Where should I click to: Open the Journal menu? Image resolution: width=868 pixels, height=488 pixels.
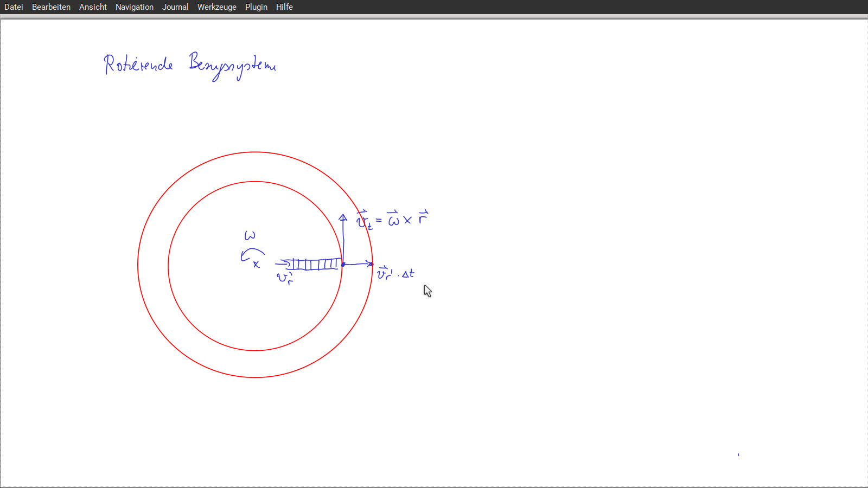pyautogui.click(x=175, y=7)
